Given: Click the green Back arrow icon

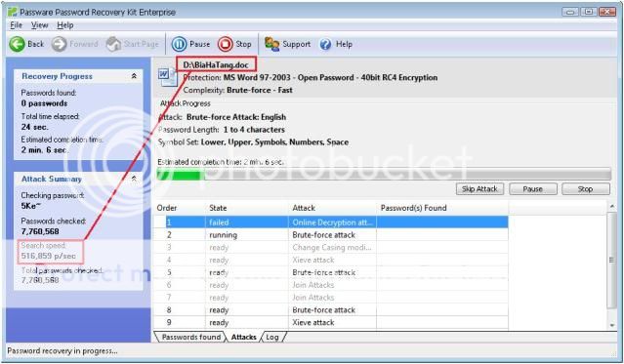Looking at the screenshot, I should click(18, 44).
